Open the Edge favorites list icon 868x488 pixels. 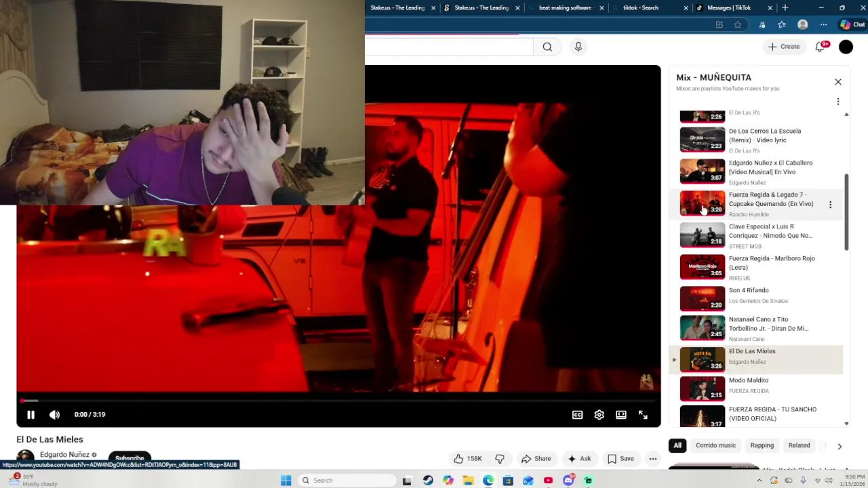tap(782, 25)
